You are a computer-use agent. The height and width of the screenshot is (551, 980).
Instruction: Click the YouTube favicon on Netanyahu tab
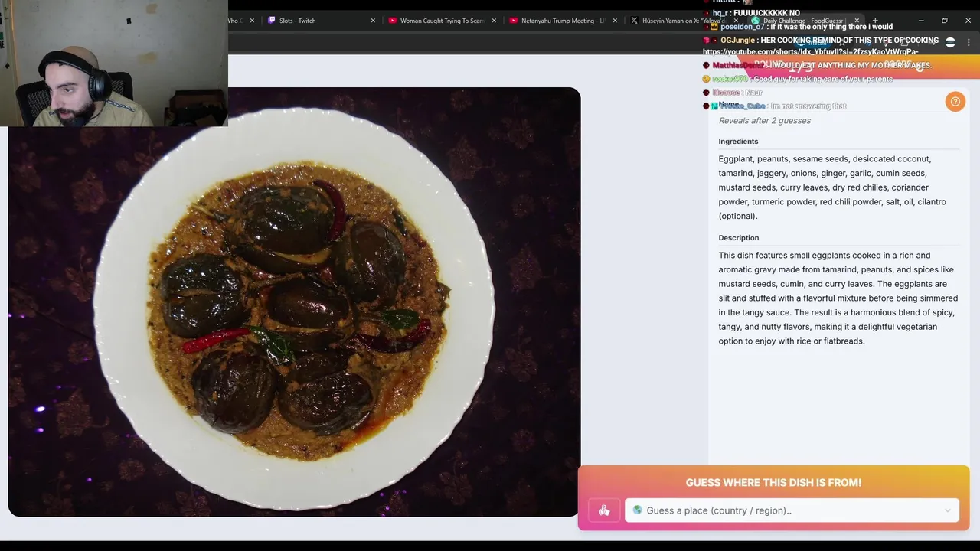click(x=513, y=21)
